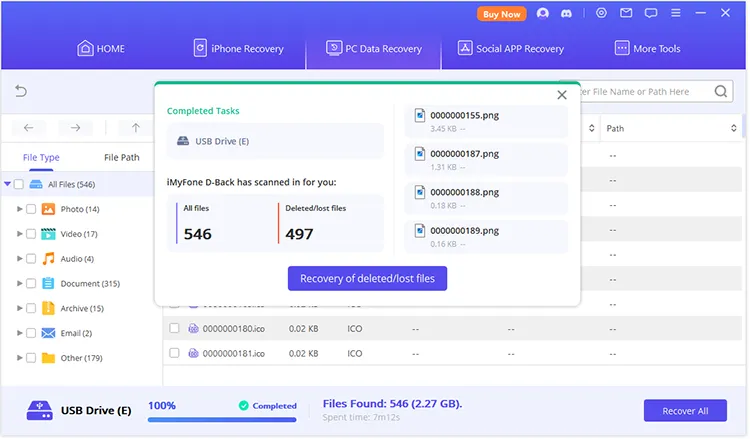Click the 0000000181.ico file icon
This screenshot has height=439, width=750.
(193, 353)
